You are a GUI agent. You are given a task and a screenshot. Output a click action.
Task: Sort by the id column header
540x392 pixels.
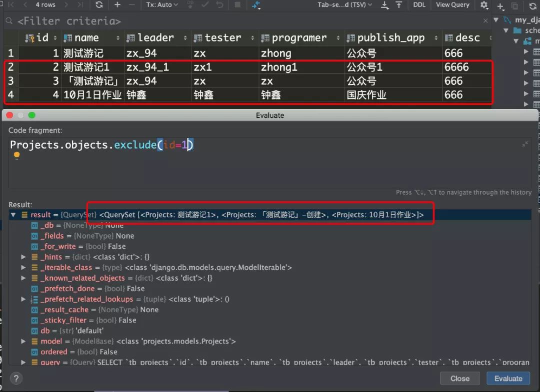coord(42,37)
